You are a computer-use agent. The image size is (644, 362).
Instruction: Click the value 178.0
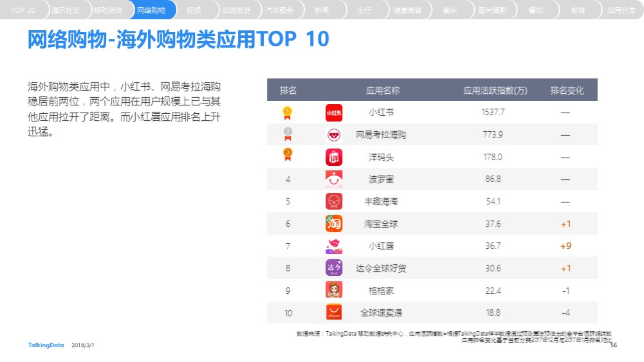click(x=493, y=157)
